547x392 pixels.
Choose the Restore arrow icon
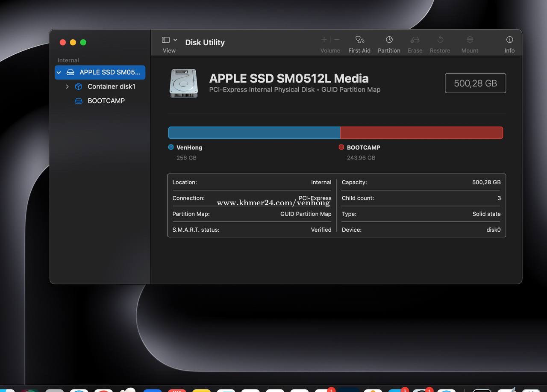tap(440, 39)
